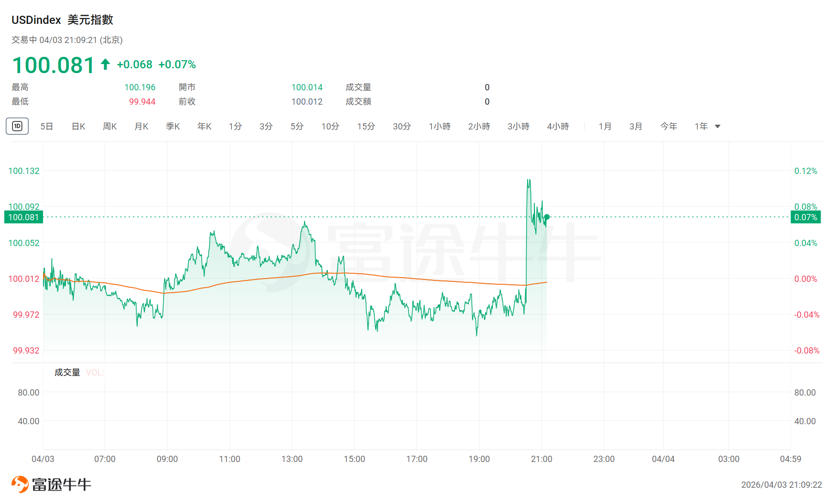Show the 3月 range
This screenshot has width=834, height=504.
[636, 127]
